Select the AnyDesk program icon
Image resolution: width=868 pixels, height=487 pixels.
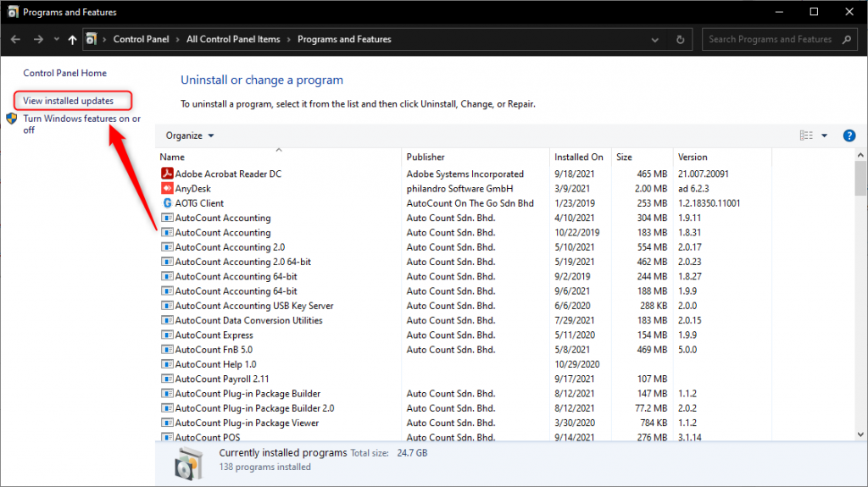click(x=166, y=189)
